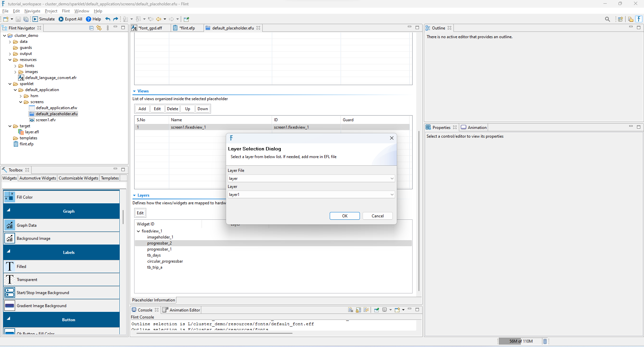Image resolution: width=644 pixels, height=347 pixels.
Task: Select the Graph Data widget
Action: [61, 225]
